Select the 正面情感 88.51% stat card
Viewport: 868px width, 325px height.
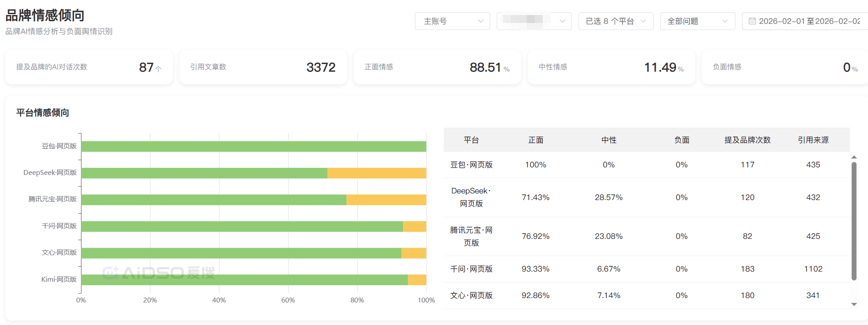(x=437, y=67)
